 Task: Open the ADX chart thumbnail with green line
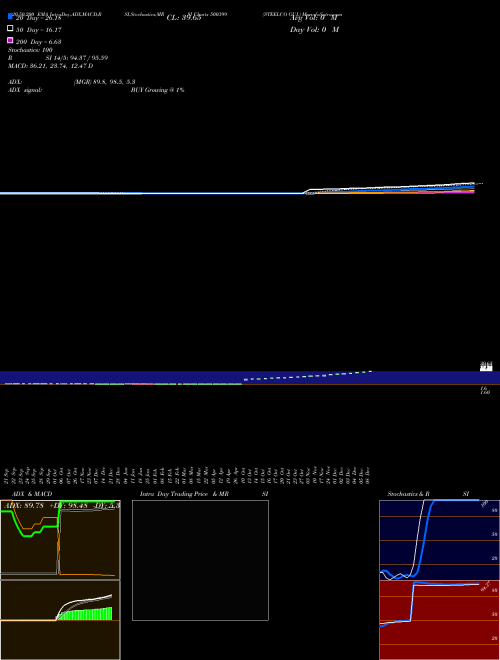[x=60, y=540]
